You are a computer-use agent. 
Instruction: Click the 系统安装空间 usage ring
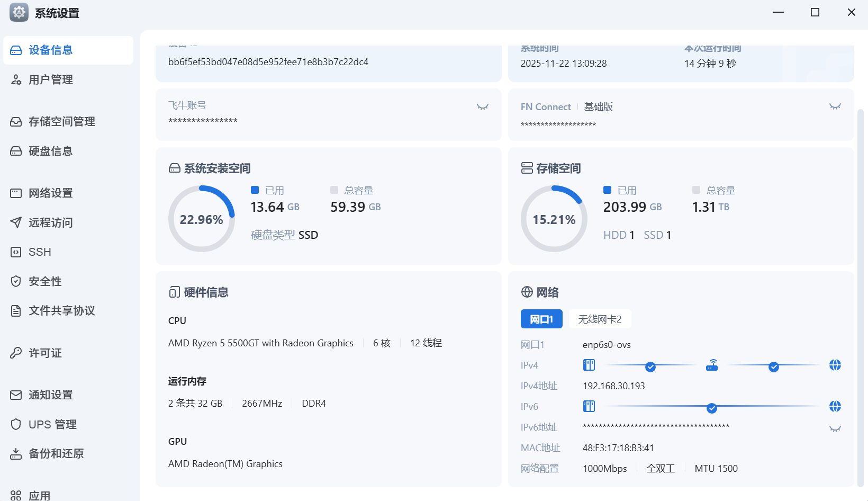202,219
